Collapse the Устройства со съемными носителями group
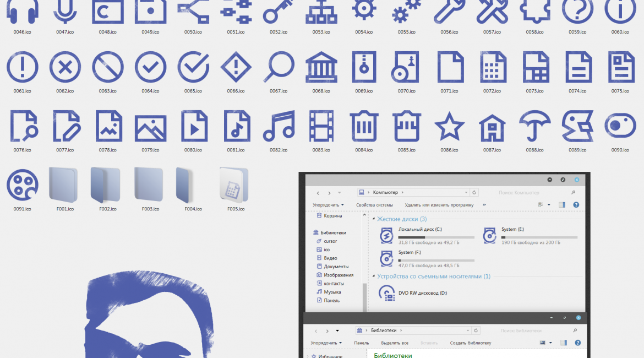This screenshot has width=644, height=358. tap(374, 276)
